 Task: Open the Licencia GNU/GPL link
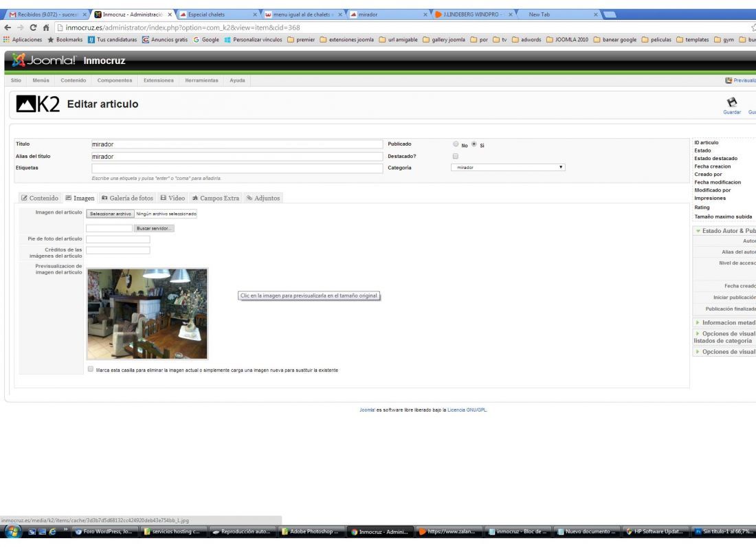467,410
